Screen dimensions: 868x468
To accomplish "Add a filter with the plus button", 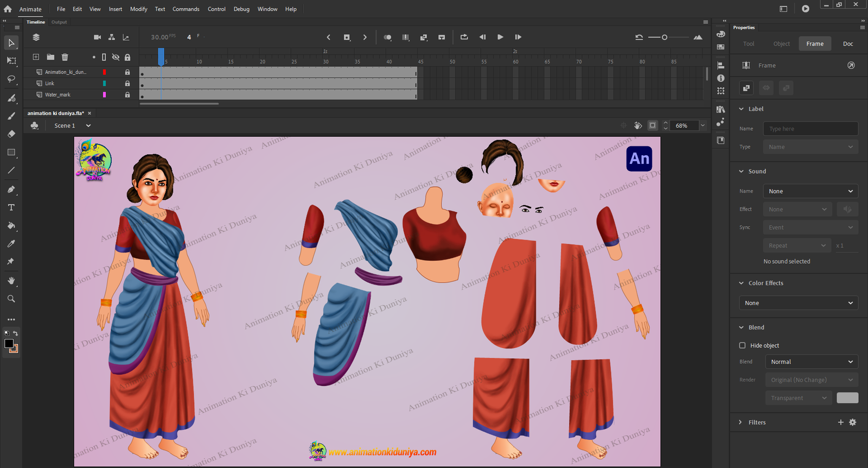I will (841, 422).
